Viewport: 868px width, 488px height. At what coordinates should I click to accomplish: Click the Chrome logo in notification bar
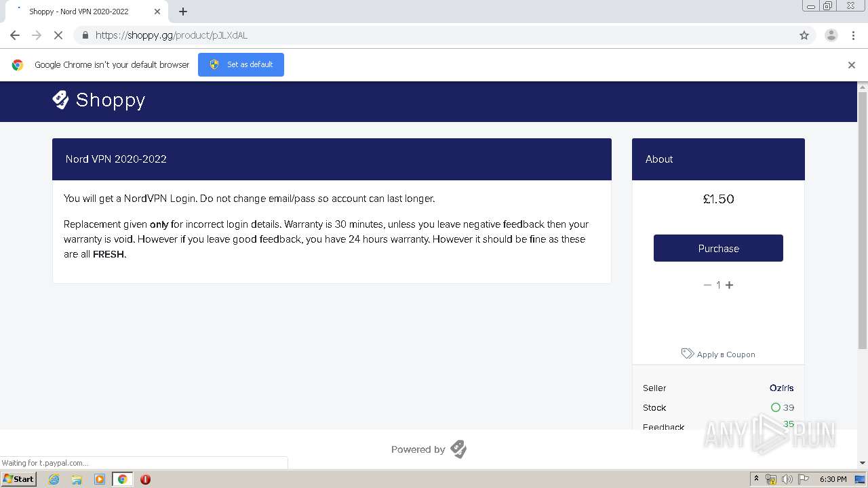click(x=18, y=65)
